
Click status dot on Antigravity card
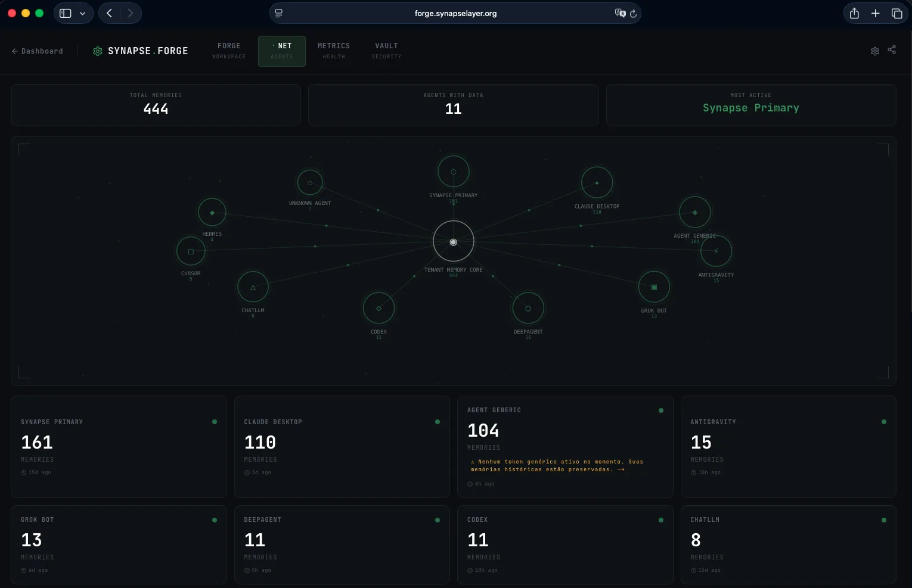point(884,422)
